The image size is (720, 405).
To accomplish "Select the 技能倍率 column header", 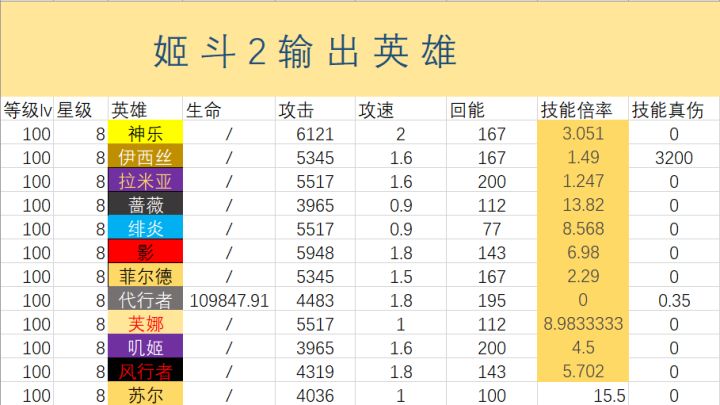I will click(582, 110).
